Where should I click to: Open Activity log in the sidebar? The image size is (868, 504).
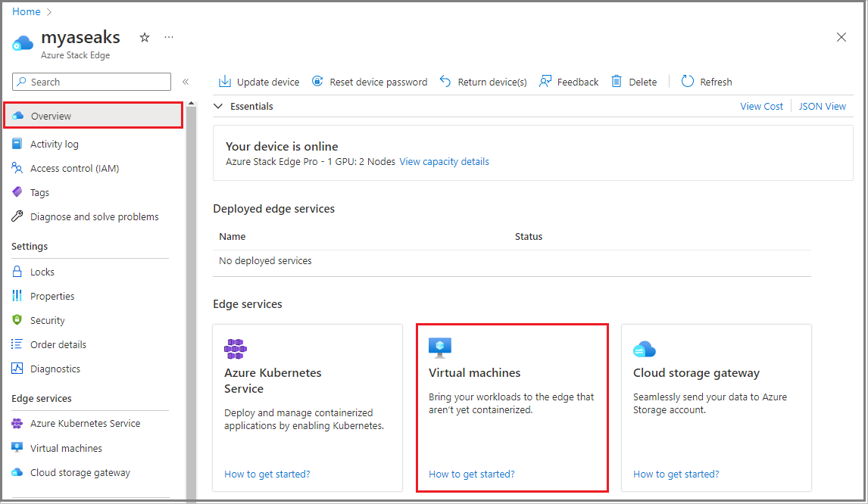54,145
